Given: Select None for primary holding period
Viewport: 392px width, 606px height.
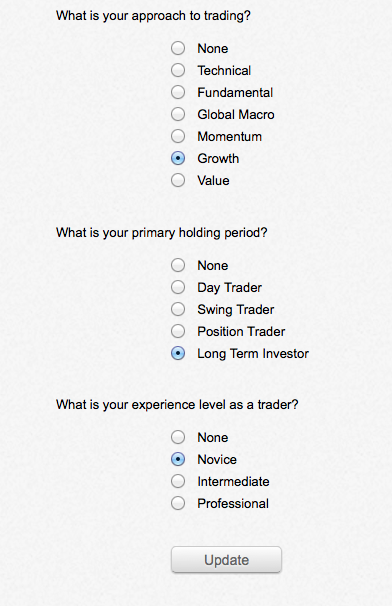Looking at the screenshot, I should point(178,266).
